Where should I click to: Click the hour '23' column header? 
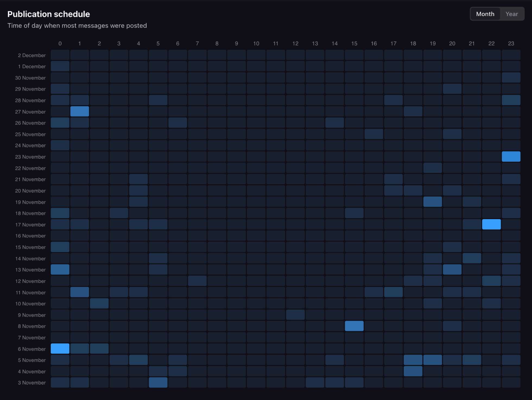[511, 43]
